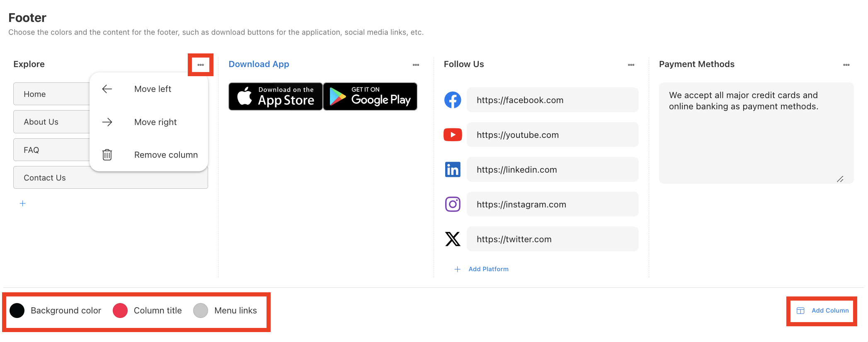Click the Column title label
This screenshot has width=868, height=342.
158,311
